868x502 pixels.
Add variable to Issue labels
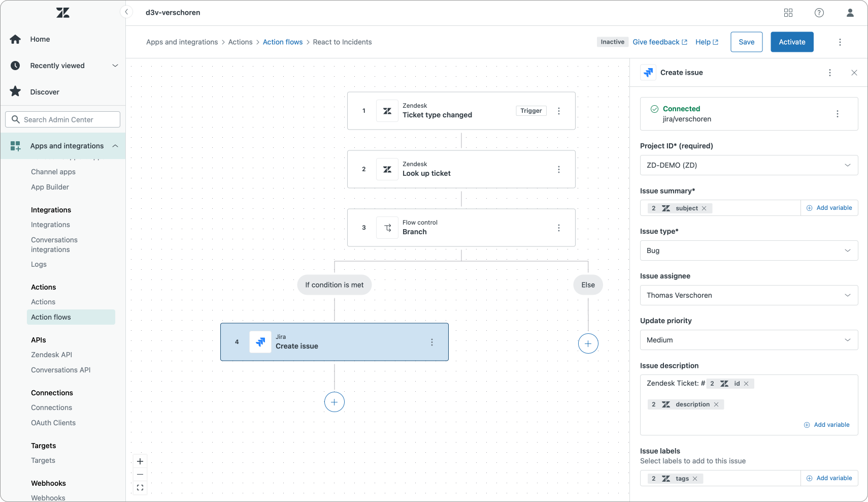(829, 478)
